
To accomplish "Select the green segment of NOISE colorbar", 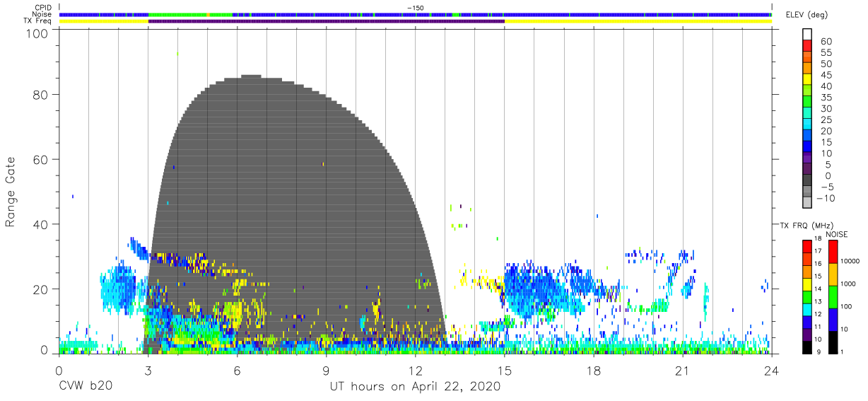I will (x=832, y=297).
